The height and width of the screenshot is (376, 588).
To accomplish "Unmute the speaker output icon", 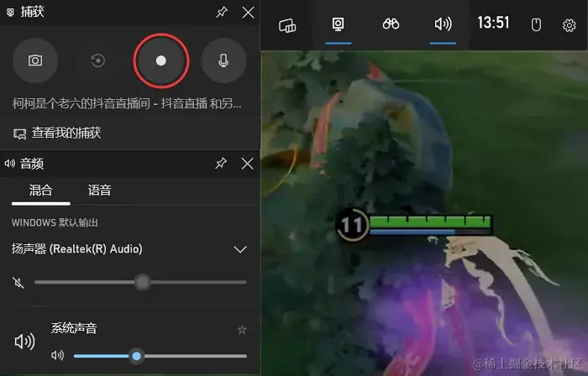I will coord(18,282).
